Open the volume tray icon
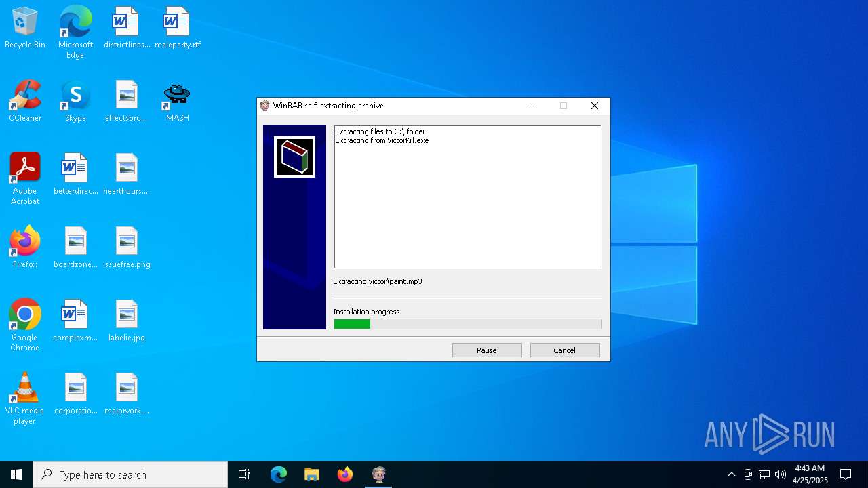 pos(781,474)
